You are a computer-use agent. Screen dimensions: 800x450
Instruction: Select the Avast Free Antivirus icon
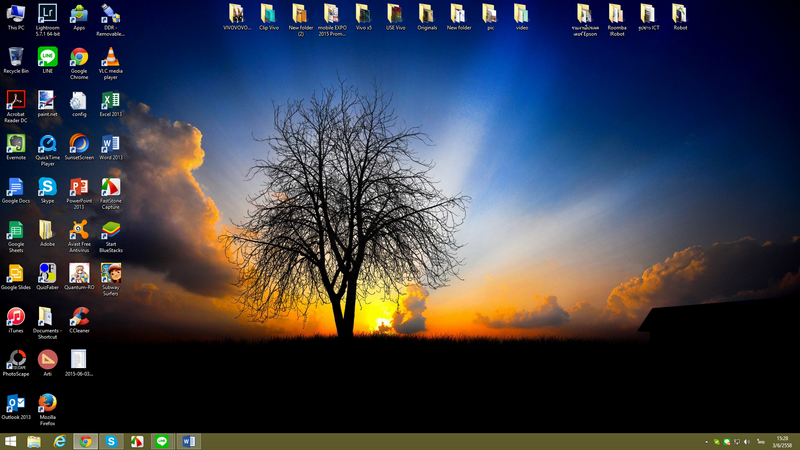pyautogui.click(x=79, y=236)
